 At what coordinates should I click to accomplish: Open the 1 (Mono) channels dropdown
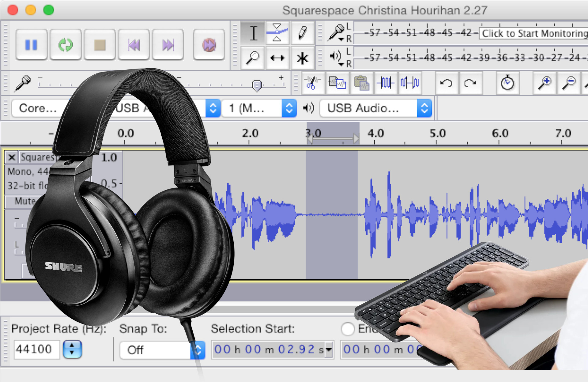[x=259, y=108]
